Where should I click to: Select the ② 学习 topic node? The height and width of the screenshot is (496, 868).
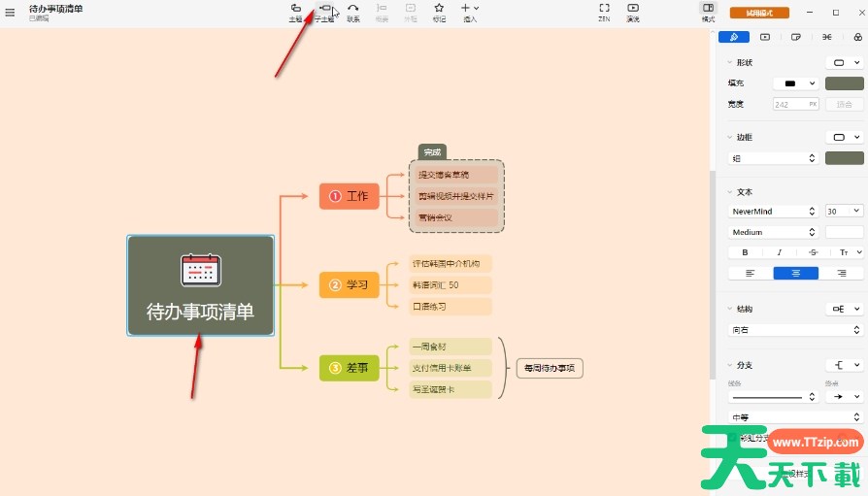pos(350,285)
